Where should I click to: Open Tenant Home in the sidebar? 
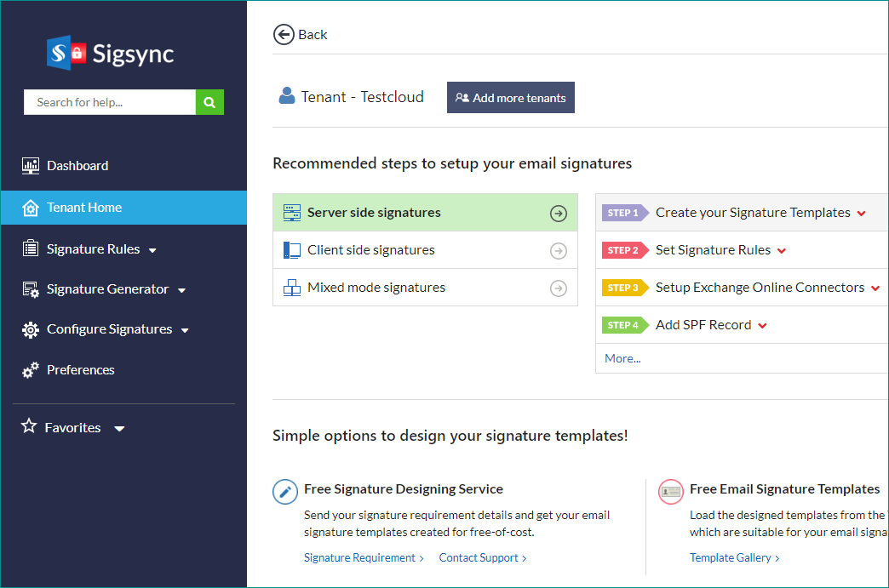84,208
